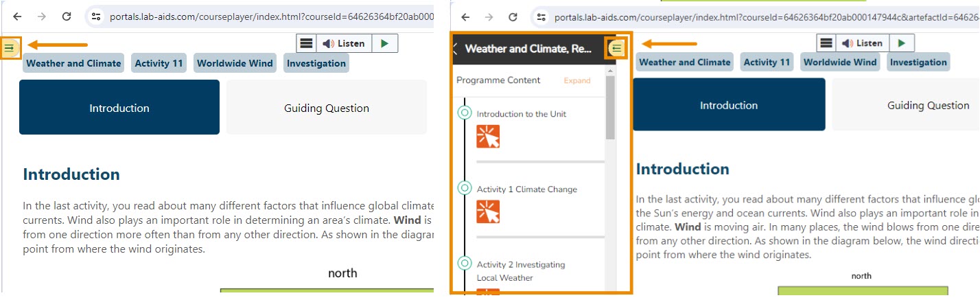Viewport: 980px width, 300px height.
Task: Collapse the sidebar with the chevron beside Weather and Climate title
Action: (x=455, y=49)
